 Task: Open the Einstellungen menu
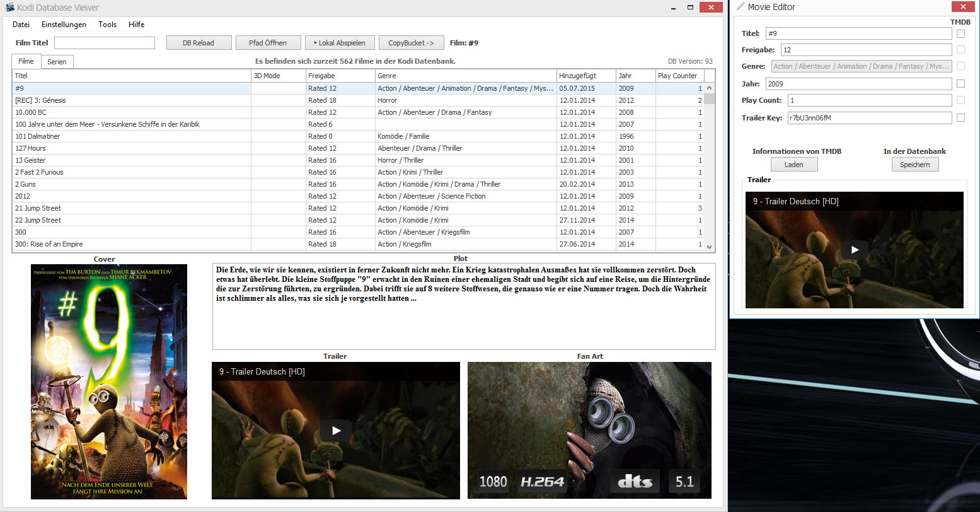tap(64, 25)
